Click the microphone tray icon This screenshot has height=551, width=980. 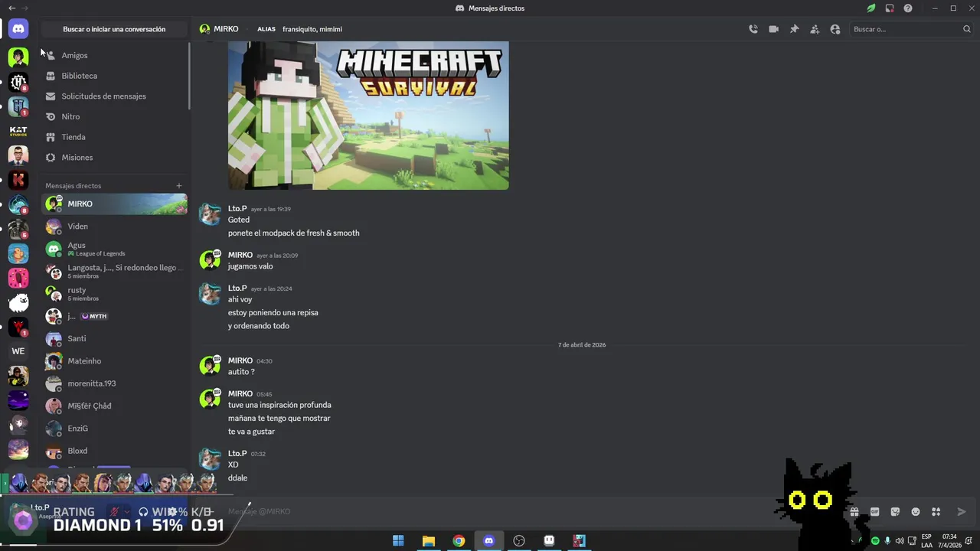(887, 541)
